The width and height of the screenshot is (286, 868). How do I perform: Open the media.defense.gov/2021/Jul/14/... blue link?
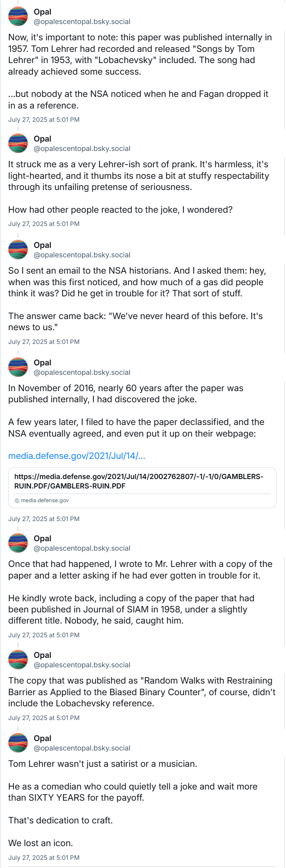[x=77, y=455]
